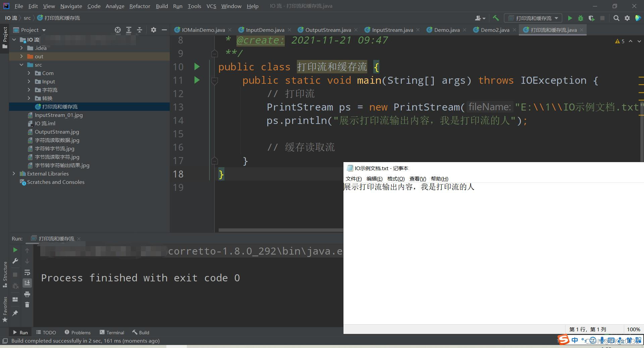This screenshot has height=348, width=644.
Task: Open Scratches and Consoles node
Action: pyautogui.click(x=56, y=182)
